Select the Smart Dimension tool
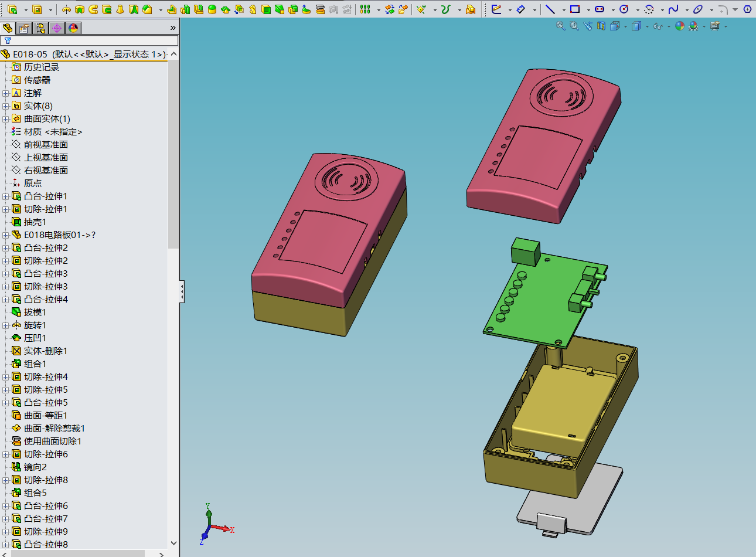This screenshot has width=756, height=557. click(x=521, y=9)
